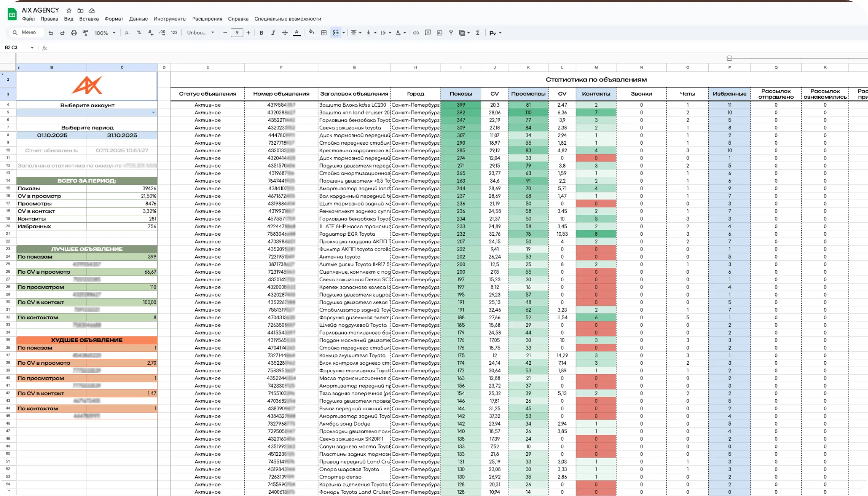Click the insert link icon
868x496 pixels.
(x=416, y=33)
